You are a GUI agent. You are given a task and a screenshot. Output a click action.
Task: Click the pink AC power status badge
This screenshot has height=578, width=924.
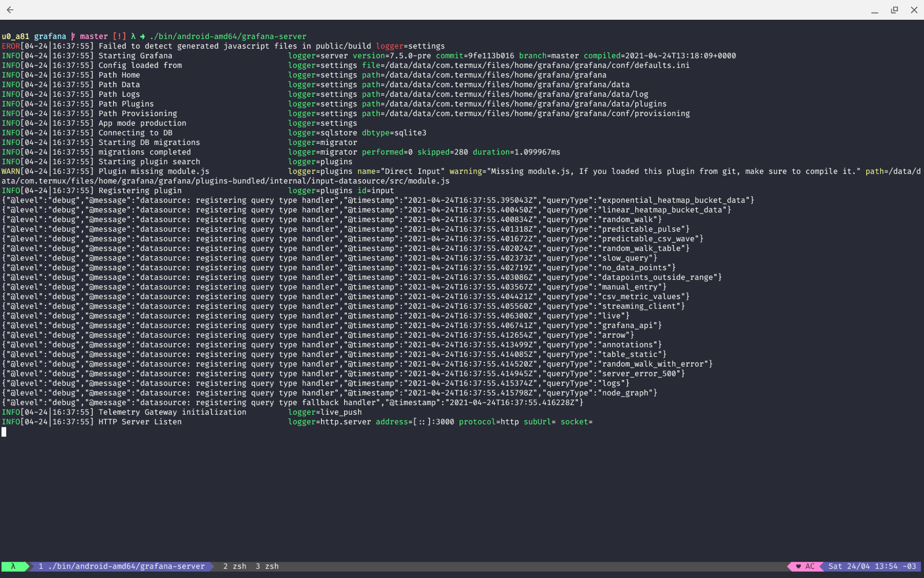pos(809,567)
